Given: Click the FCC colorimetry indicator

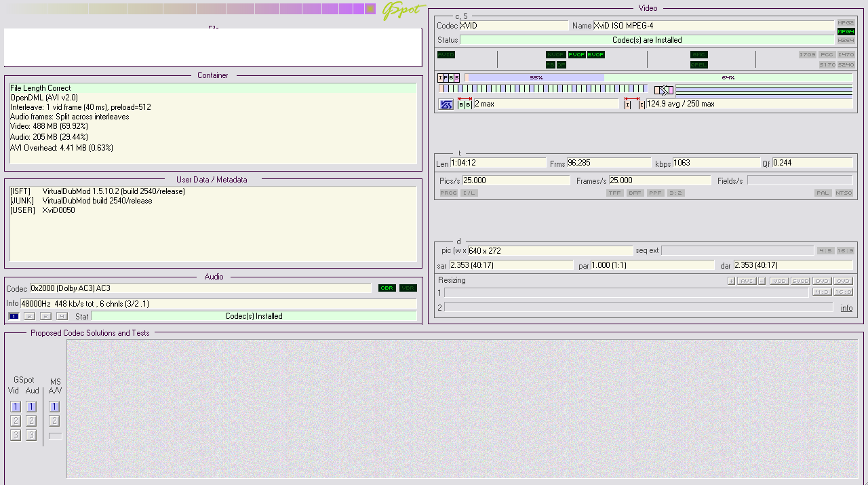Looking at the screenshot, I should 827,54.
